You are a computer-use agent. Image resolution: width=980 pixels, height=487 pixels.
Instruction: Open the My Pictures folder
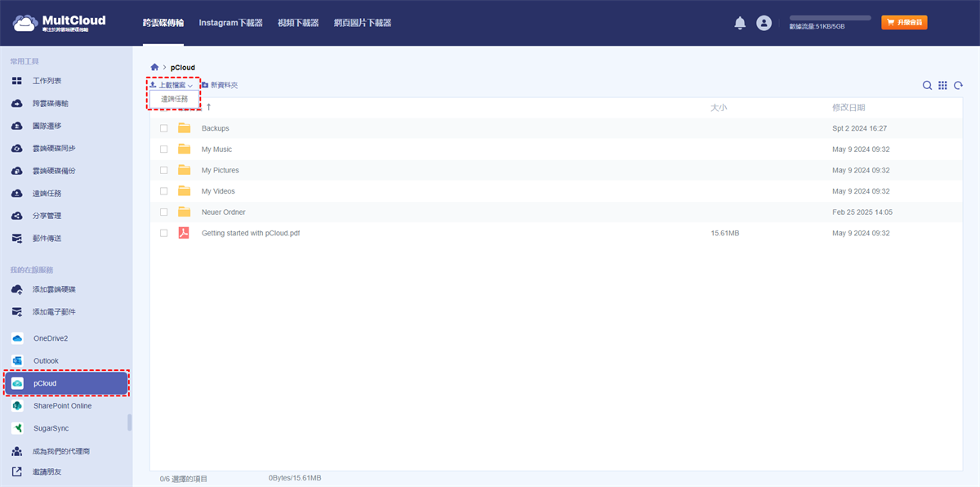click(220, 170)
